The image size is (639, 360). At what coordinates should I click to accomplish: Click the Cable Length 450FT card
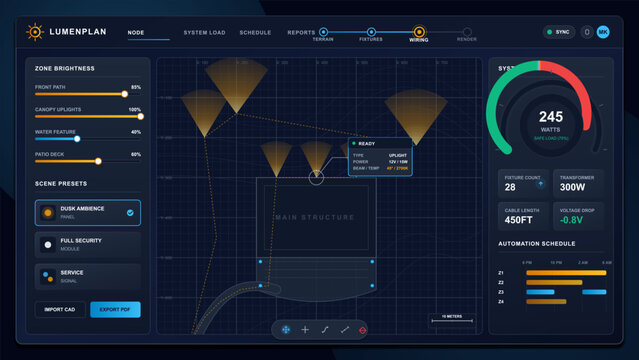523,216
